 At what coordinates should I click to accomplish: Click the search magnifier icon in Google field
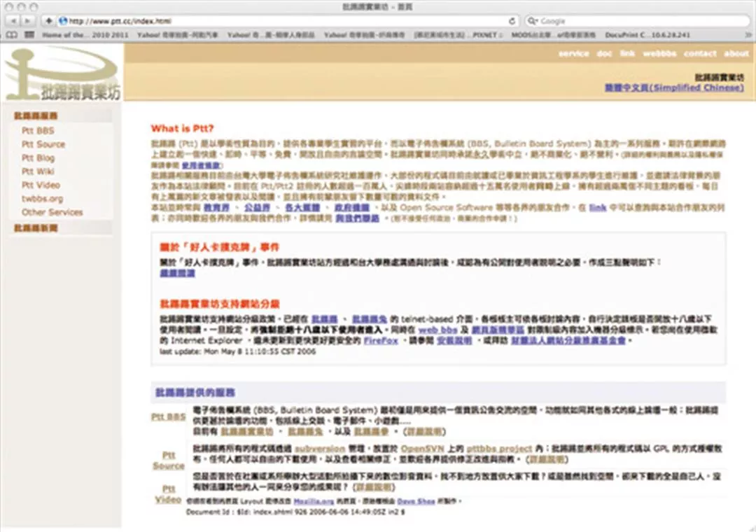coord(533,21)
